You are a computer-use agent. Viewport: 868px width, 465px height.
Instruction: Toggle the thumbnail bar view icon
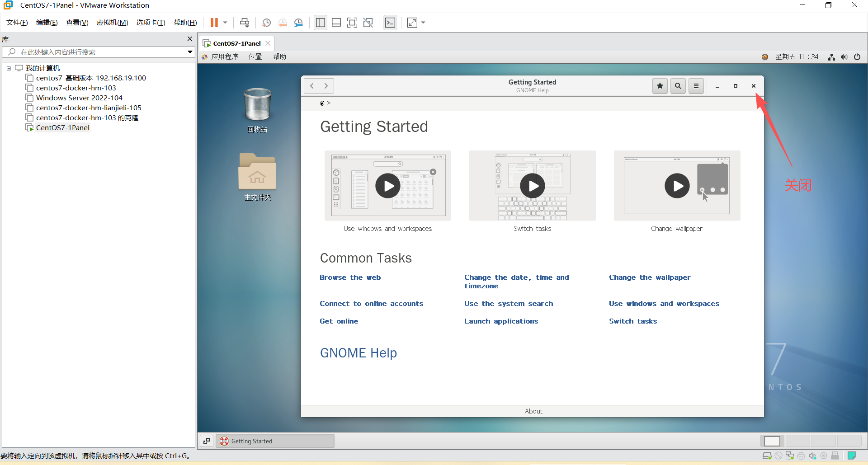pos(336,23)
